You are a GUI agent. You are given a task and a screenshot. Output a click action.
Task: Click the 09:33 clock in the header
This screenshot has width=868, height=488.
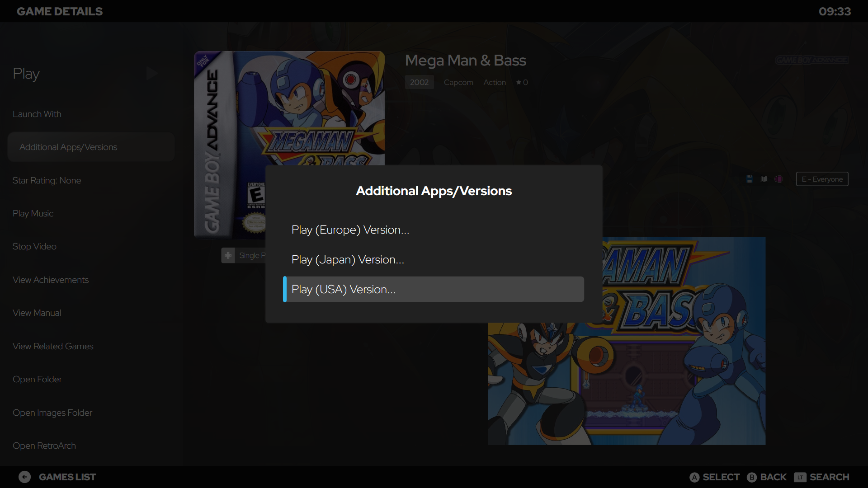[835, 11]
